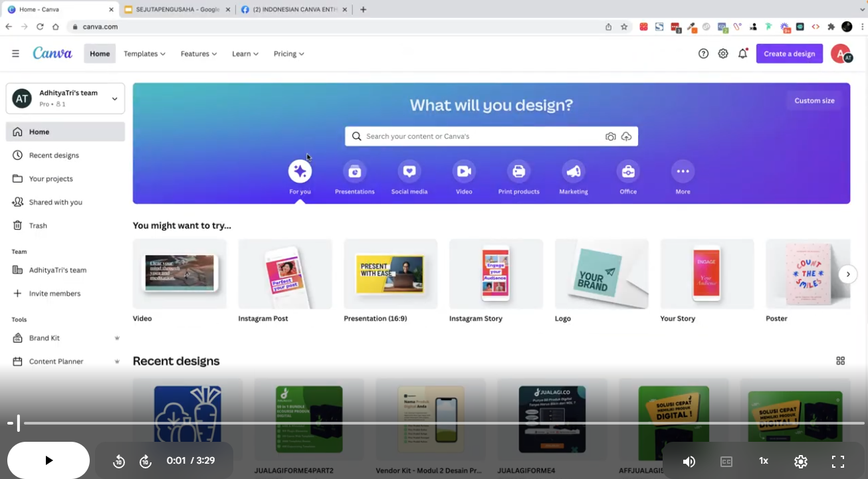Image resolution: width=868 pixels, height=479 pixels.
Task: Click the Create a design button
Action: [x=790, y=54]
